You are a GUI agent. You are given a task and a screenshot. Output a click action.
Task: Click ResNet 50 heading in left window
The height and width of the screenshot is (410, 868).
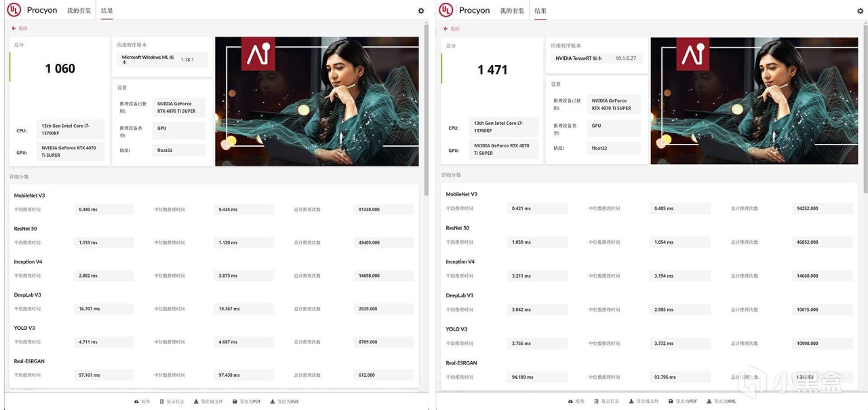click(25, 229)
